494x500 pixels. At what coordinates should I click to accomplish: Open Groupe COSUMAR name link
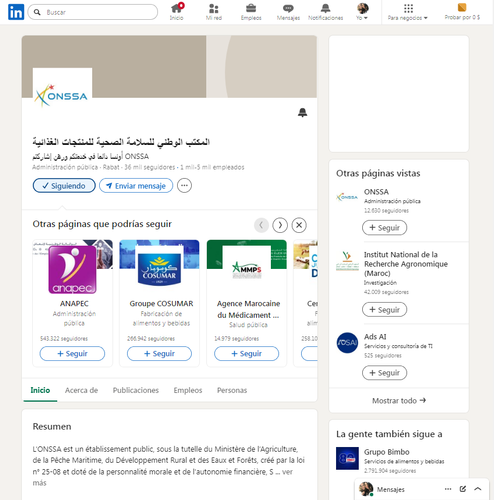(161, 304)
